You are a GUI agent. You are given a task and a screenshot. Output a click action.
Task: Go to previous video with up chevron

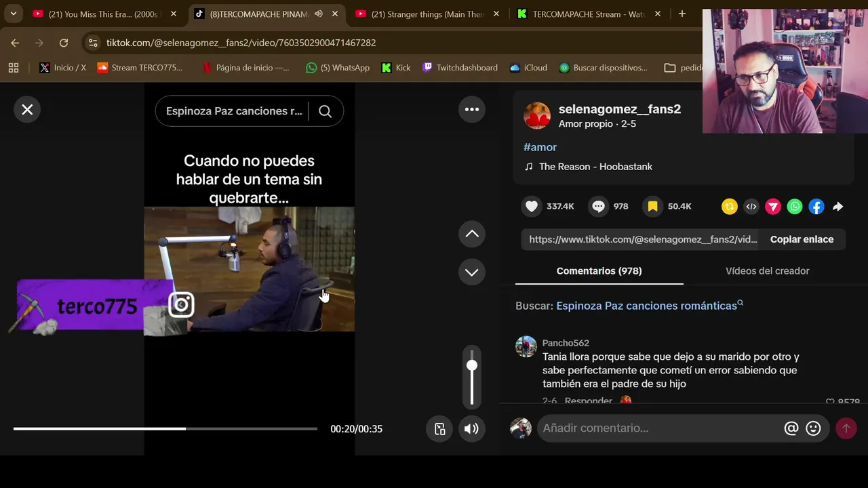(x=472, y=234)
